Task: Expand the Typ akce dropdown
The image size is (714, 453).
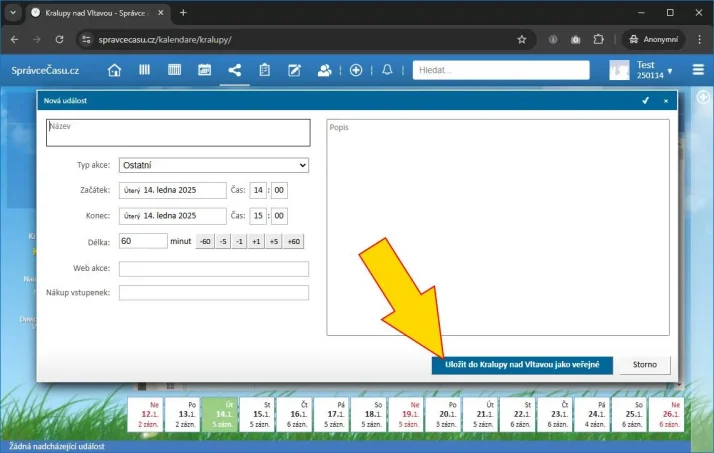Action: [x=213, y=165]
